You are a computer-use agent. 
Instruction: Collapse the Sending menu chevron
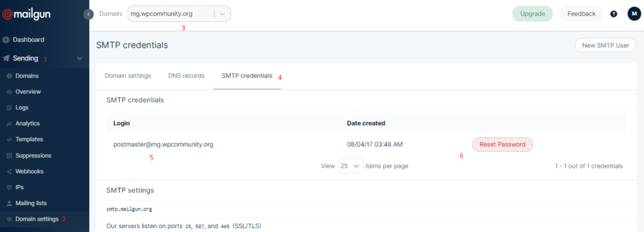point(80,58)
